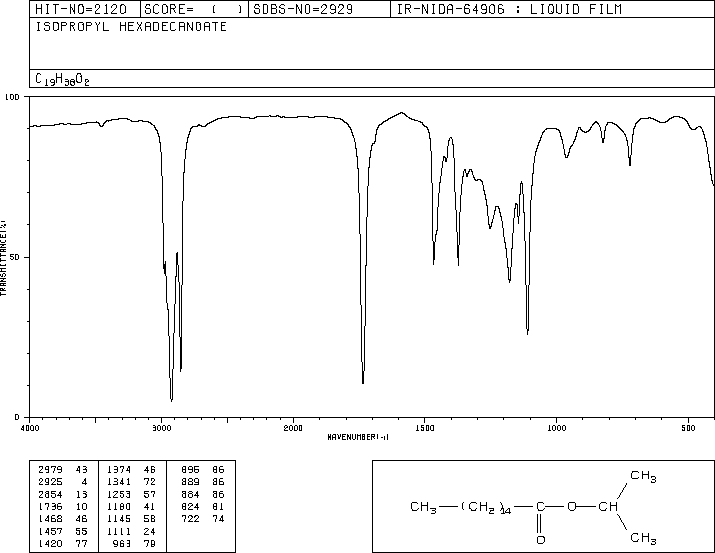The image size is (715, 553).
Task: Click transmittance value 10 beside 1736
Action: click(81, 506)
